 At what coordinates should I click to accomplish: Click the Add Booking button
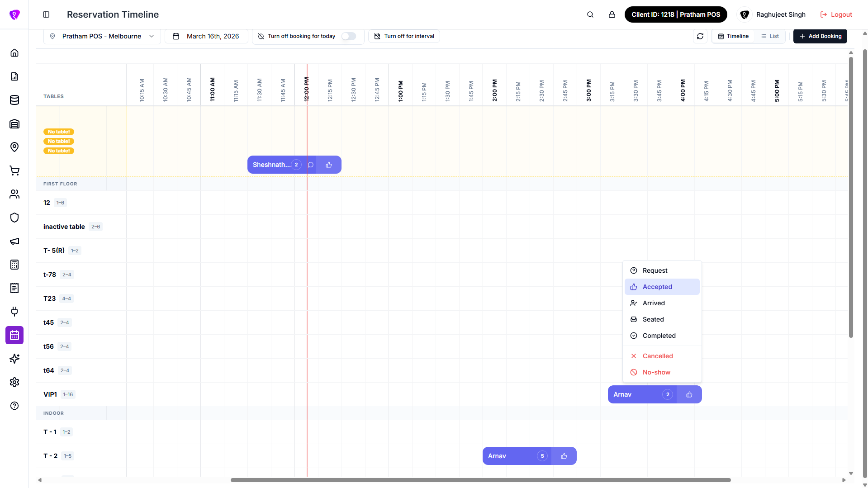pos(820,36)
